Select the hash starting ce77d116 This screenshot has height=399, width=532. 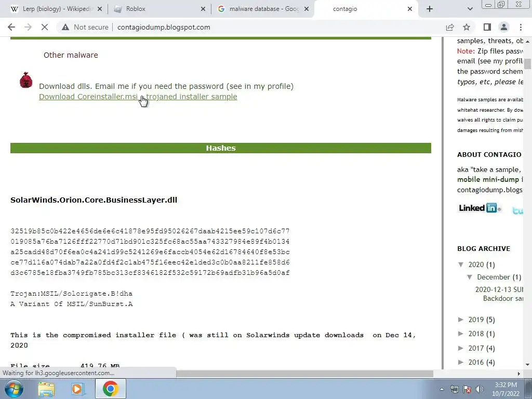pos(150,262)
